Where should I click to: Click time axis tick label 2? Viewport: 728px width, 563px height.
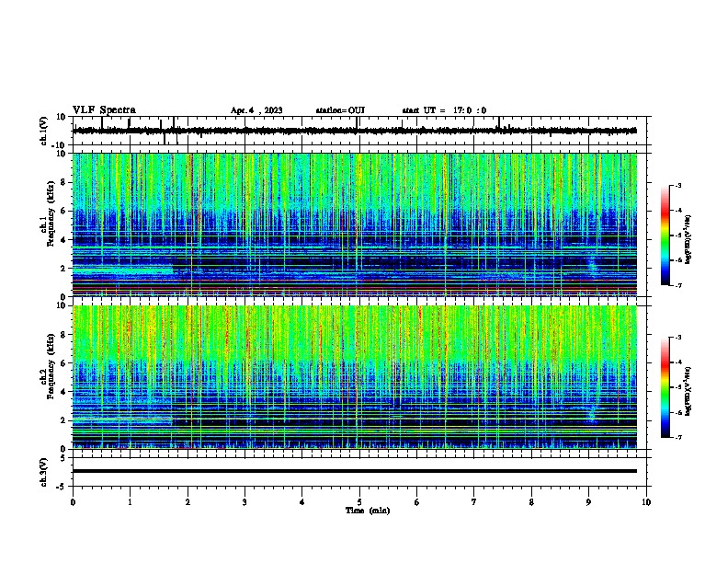pyautogui.click(x=188, y=502)
